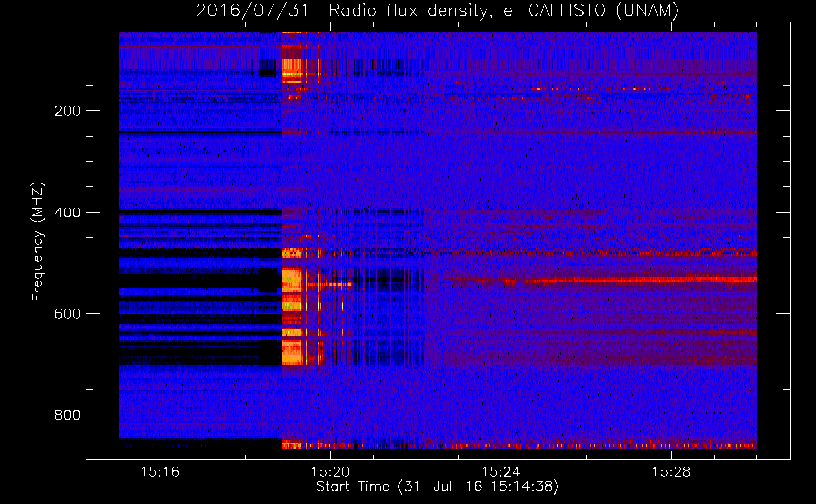The width and height of the screenshot is (816, 504).
Task: Click the plot title '2016/07/31 Radio flux density, e-CALLISTO (UNAM)'
Action: [x=437, y=11]
